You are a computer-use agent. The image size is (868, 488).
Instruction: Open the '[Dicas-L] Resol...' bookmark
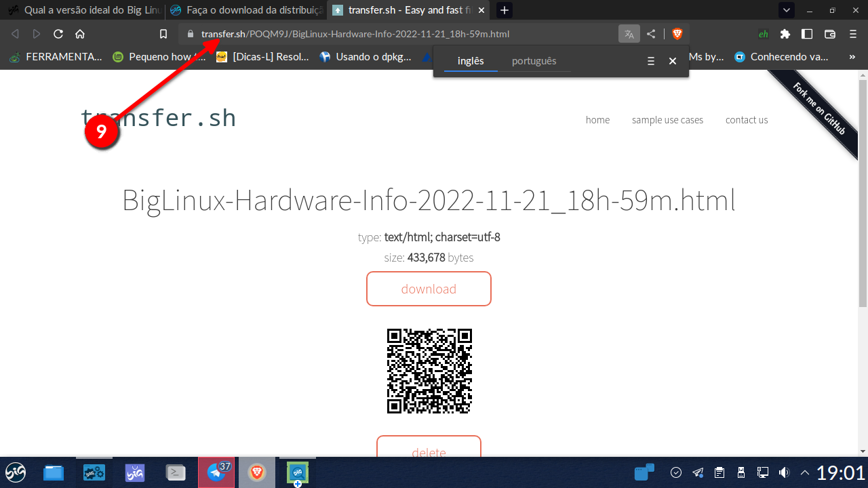[x=263, y=57]
